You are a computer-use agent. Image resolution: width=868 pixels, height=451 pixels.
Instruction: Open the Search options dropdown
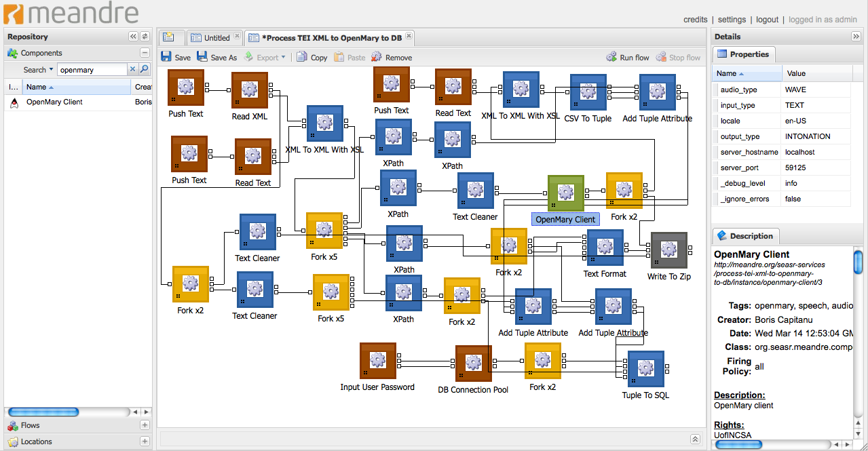point(38,69)
